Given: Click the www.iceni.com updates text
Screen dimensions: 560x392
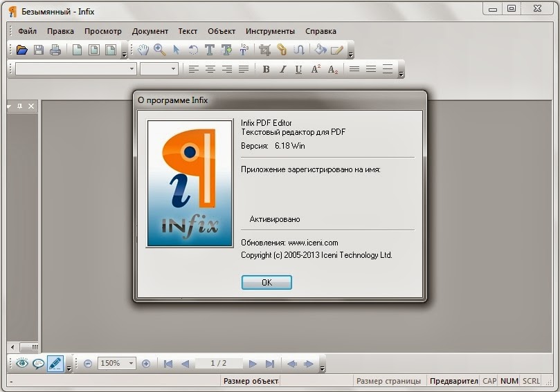Looking at the screenshot, I should click(313, 243).
